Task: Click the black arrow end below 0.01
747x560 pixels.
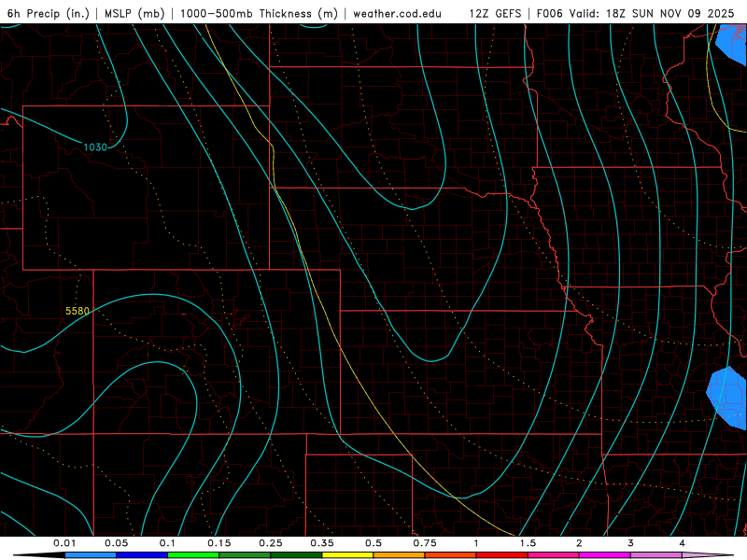Action: [39, 555]
